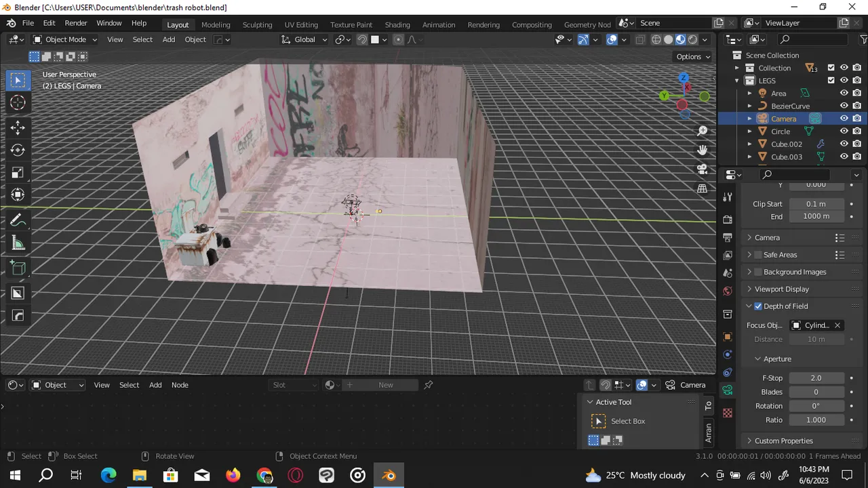868x488 pixels.
Task: Pick the Measure tool
Action: [18, 243]
